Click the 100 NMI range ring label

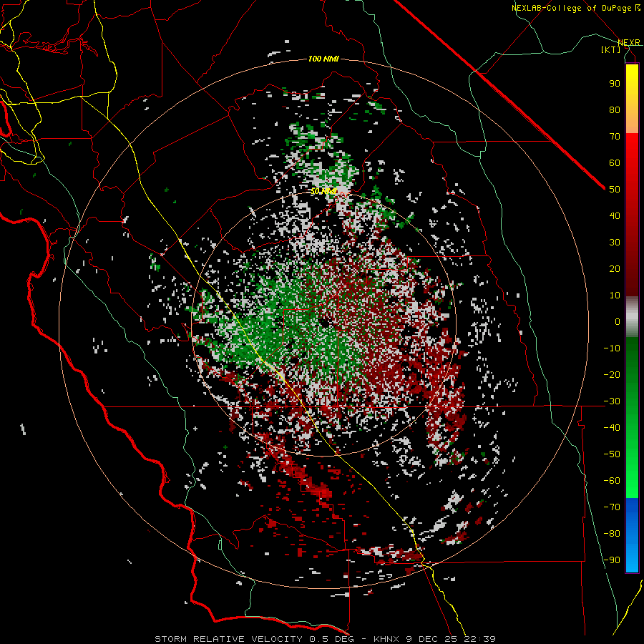coord(323,59)
